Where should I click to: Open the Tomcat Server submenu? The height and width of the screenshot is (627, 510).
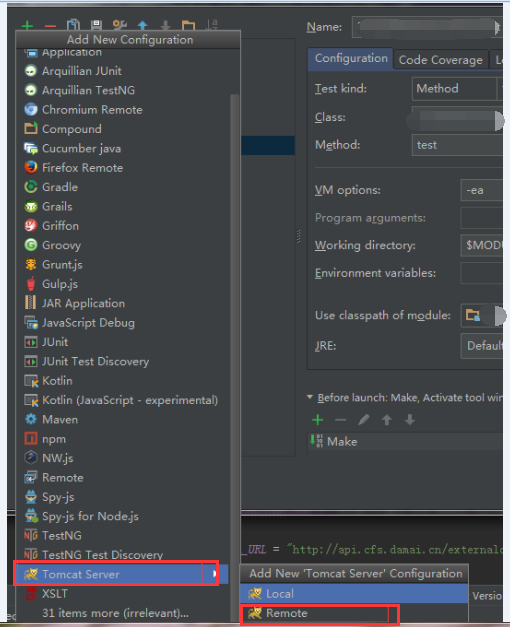coord(123,574)
